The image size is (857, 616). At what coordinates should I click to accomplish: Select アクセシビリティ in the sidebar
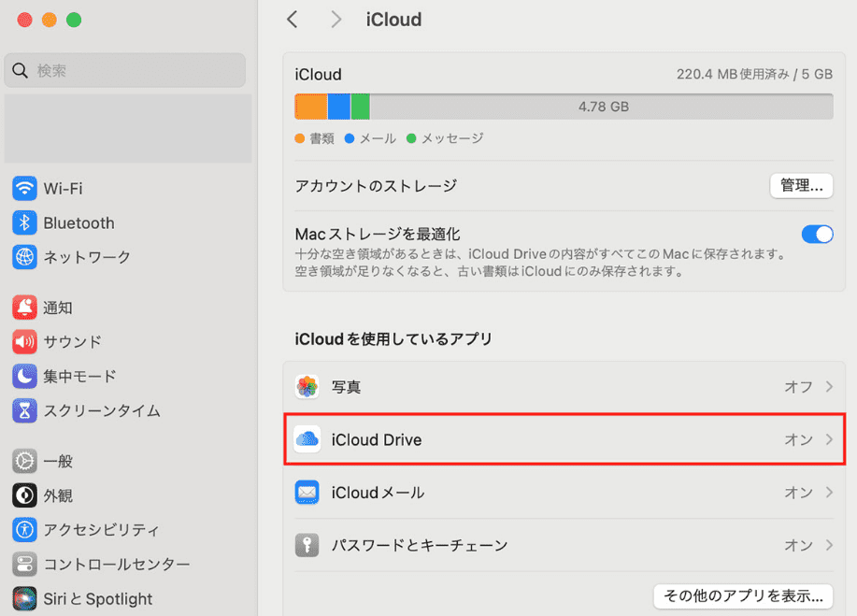tap(101, 530)
